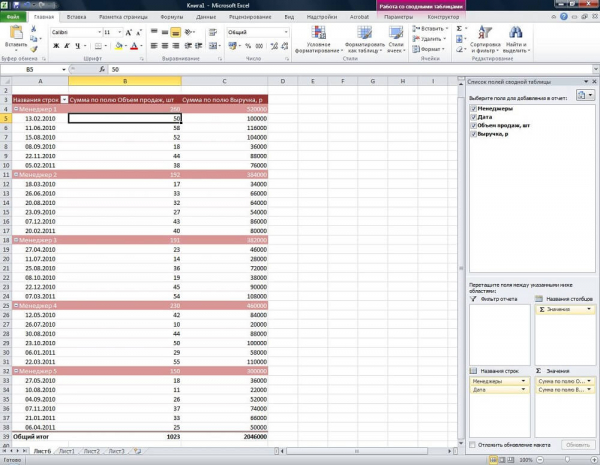Uncheck the Менеджеры field checkbox

(x=474, y=109)
